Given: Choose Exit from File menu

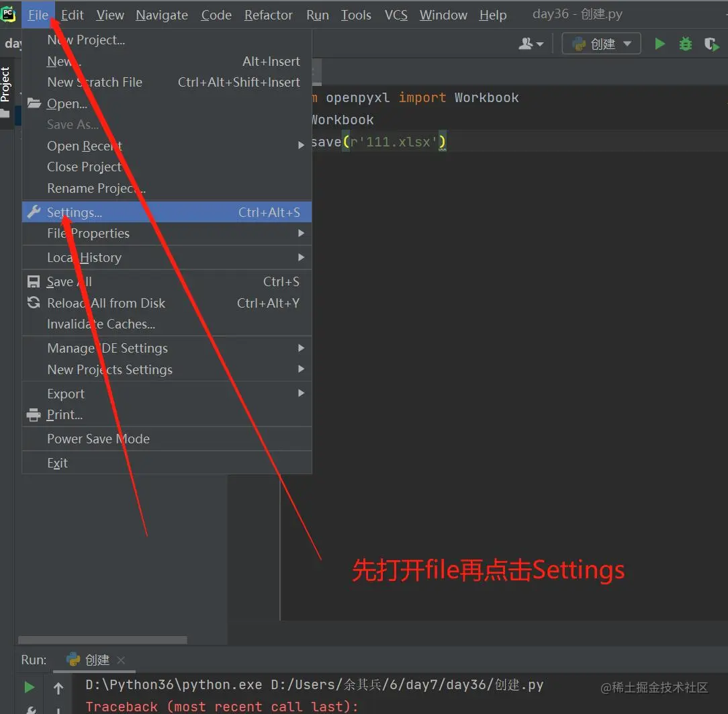Looking at the screenshot, I should (167, 463).
